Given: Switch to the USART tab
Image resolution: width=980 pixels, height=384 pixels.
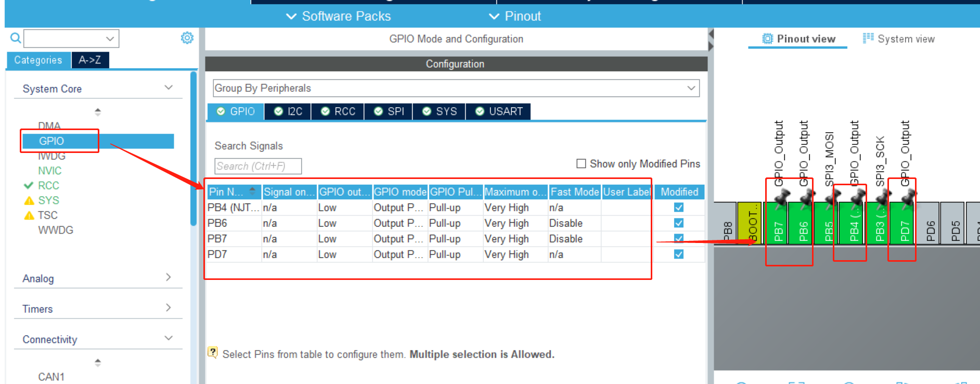Looking at the screenshot, I should point(499,111).
